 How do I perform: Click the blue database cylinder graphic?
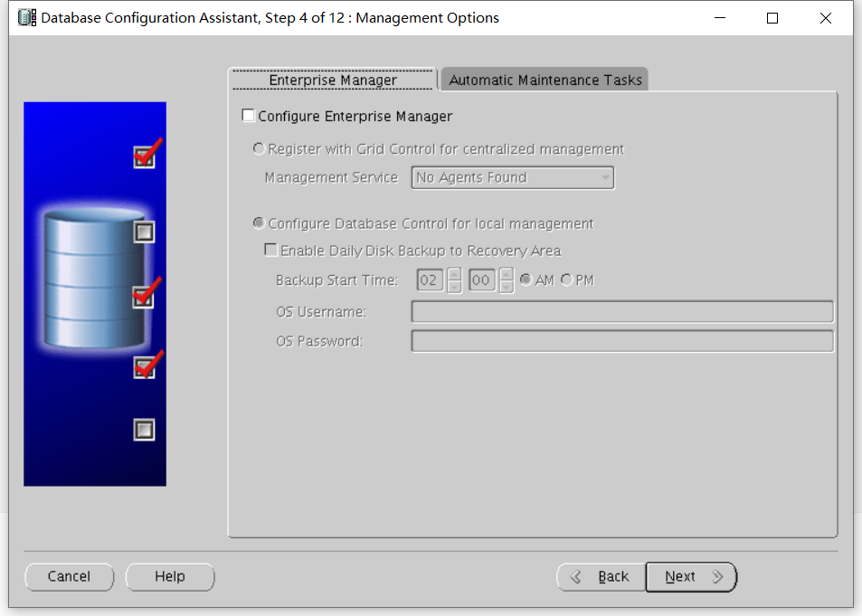point(94,279)
